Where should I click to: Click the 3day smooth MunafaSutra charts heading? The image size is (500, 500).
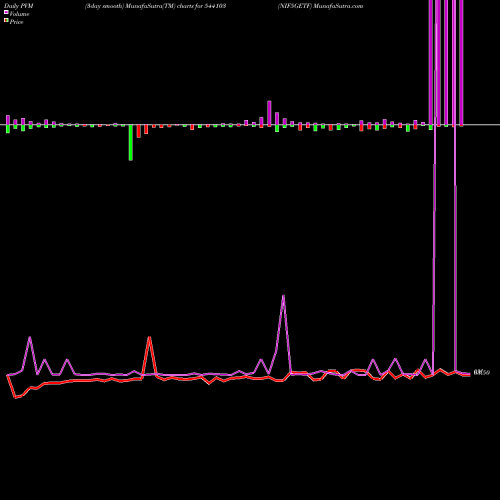155,6
